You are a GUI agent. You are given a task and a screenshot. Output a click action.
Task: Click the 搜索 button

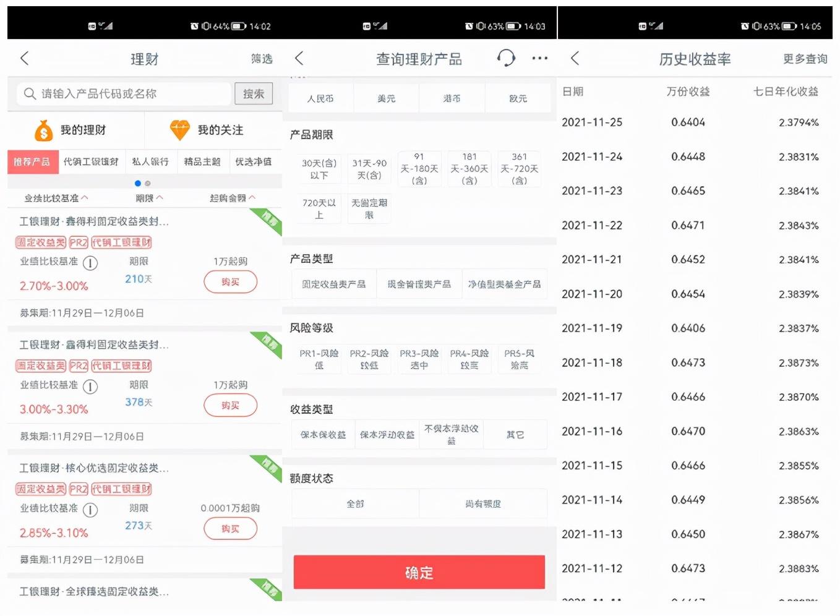[x=254, y=93]
